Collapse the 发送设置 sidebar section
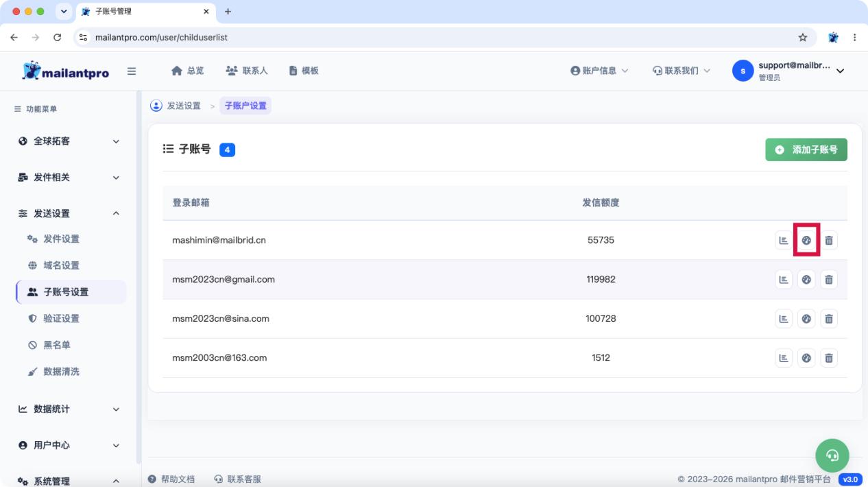The height and width of the screenshot is (487, 868). pyautogui.click(x=69, y=213)
